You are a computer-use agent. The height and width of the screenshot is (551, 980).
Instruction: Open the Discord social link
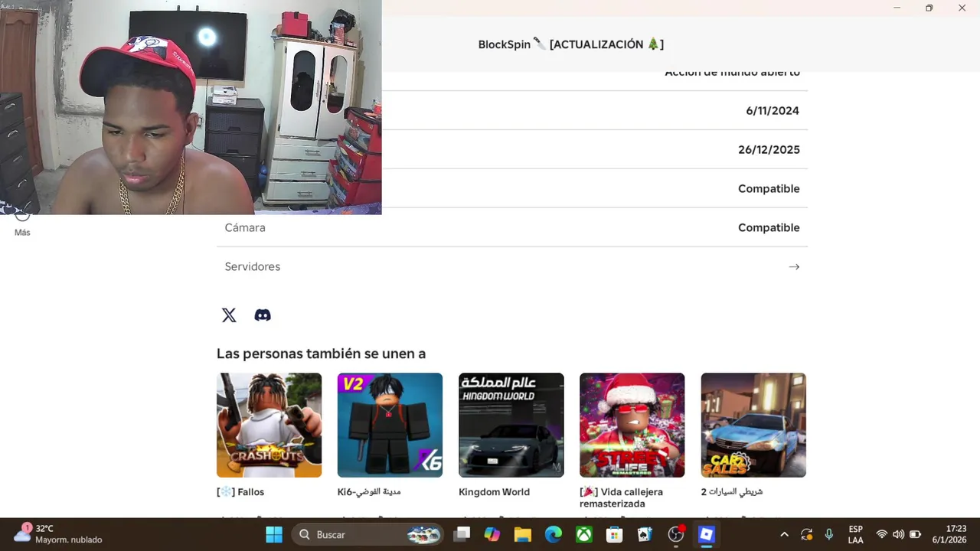tap(263, 315)
